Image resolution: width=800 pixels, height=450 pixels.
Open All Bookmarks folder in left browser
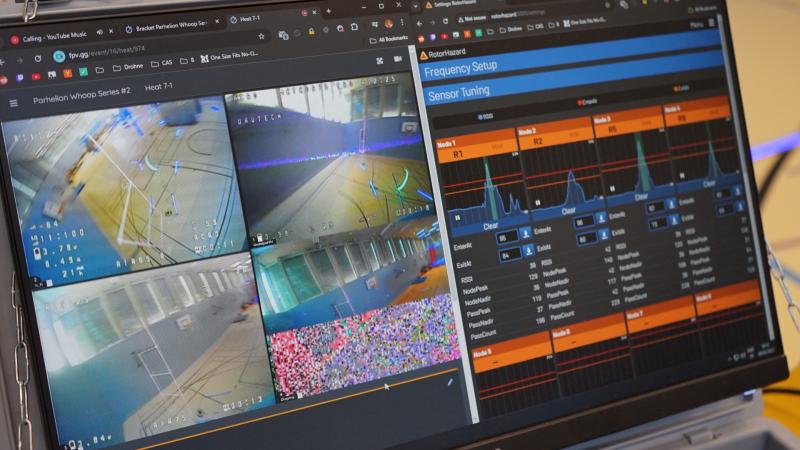click(x=389, y=39)
